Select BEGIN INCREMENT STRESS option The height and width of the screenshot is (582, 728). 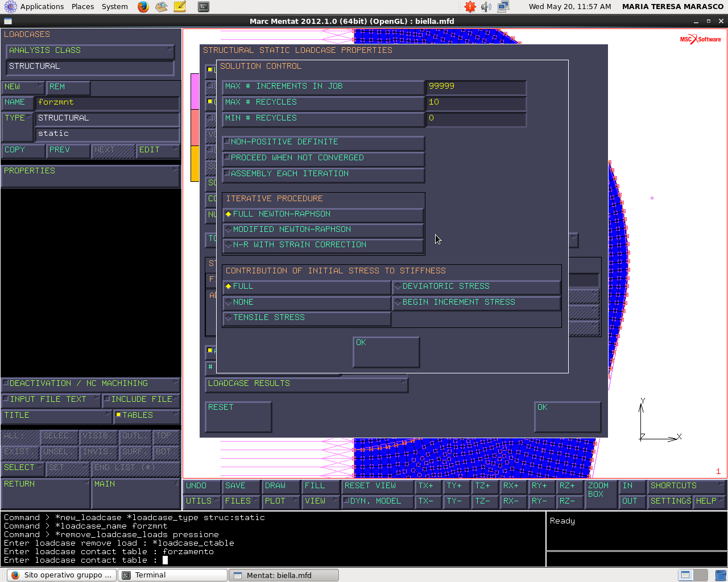coord(477,302)
